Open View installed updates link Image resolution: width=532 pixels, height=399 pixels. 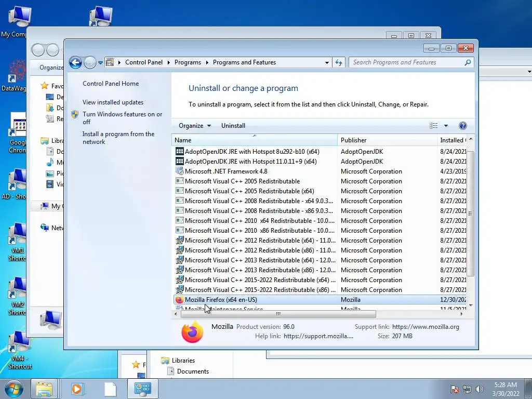coord(113,102)
